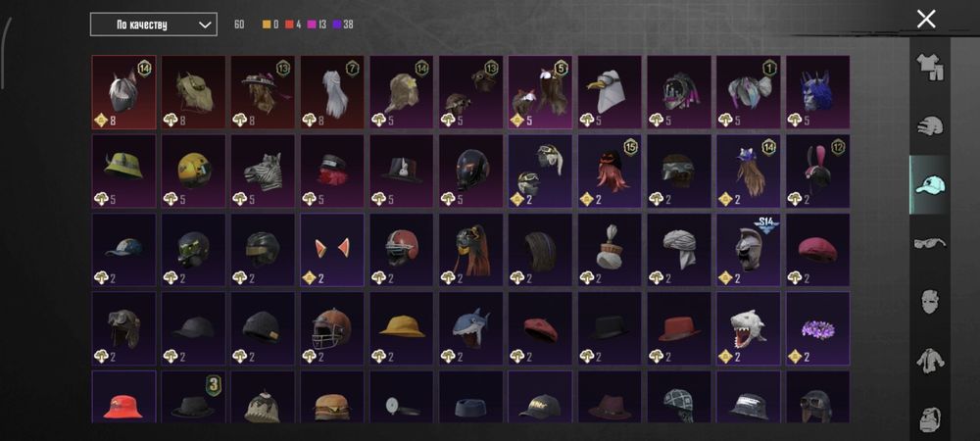Select the zebra head mask item
Screen dimensions: 980x441
[x=263, y=171]
